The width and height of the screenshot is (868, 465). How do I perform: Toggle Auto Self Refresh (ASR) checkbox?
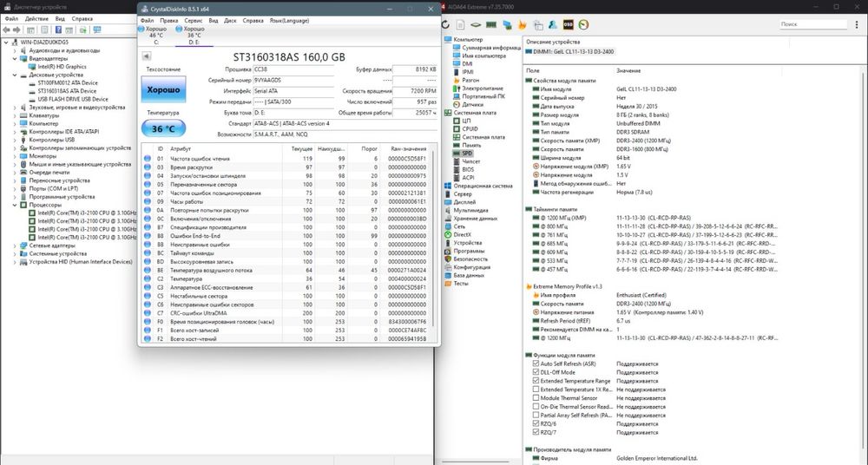(x=536, y=363)
